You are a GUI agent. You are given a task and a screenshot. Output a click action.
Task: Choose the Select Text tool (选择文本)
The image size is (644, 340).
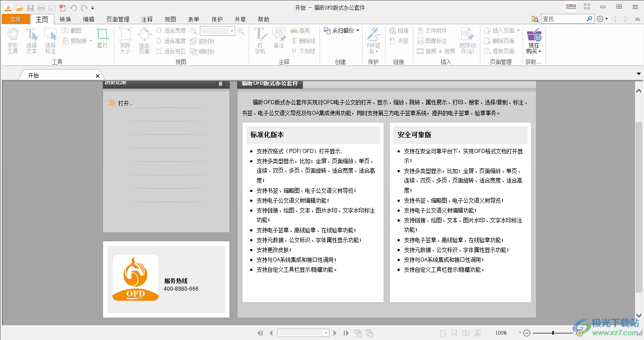pos(31,40)
